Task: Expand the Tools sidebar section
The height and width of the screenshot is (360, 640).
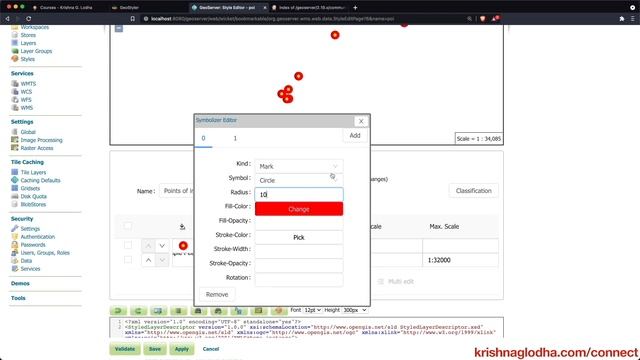Action: [18, 298]
